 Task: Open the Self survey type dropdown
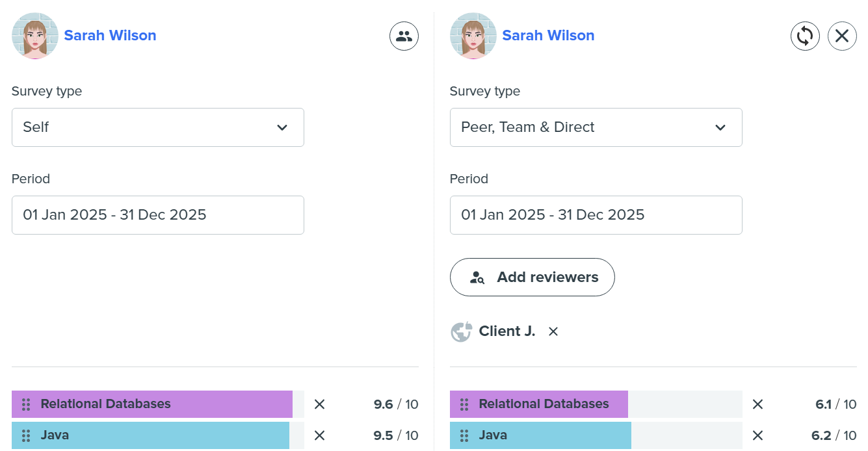click(x=157, y=127)
